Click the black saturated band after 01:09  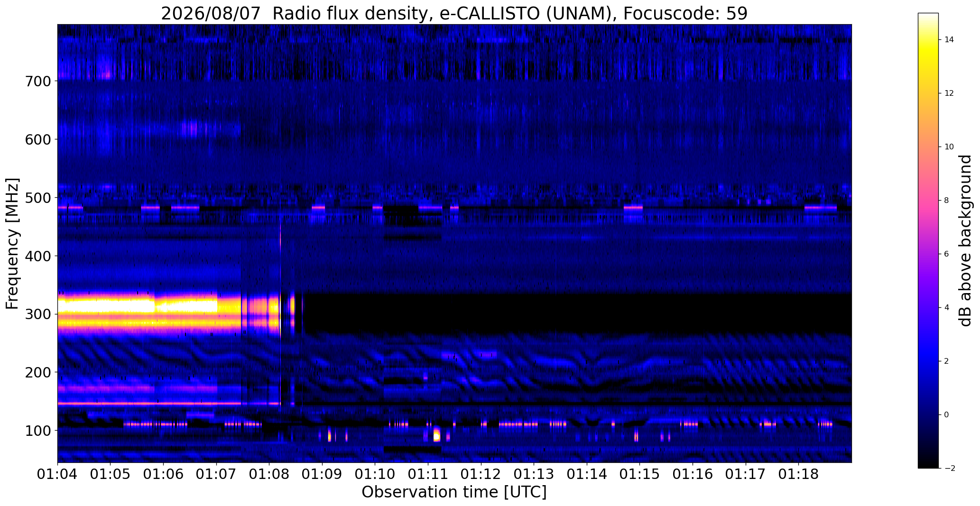pyautogui.click(x=576, y=313)
